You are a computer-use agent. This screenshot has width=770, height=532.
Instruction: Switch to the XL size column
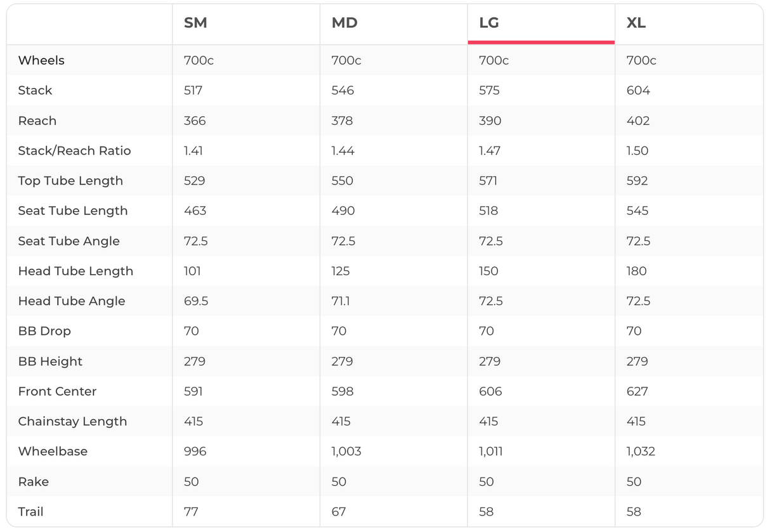(636, 23)
